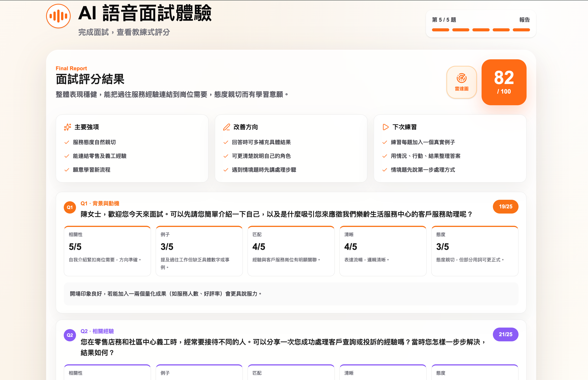Image resolution: width=588 pixels, height=380 pixels.
Task: Click the checkmark beside 情境題先說第一步處理方式
Action: [385, 170]
